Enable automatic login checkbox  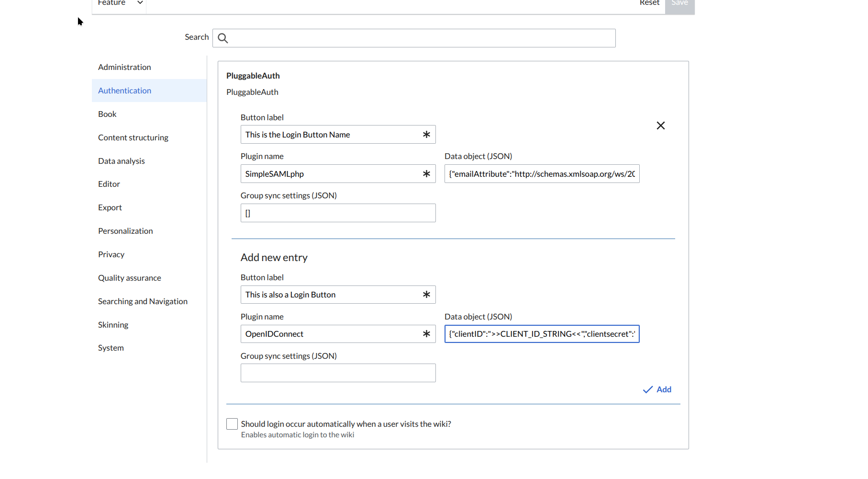click(x=232, y=424)
